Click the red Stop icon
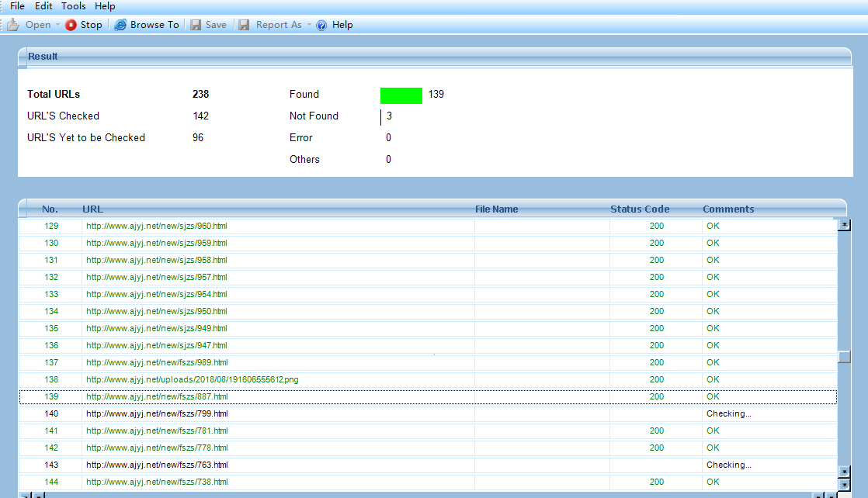868x498 pixels. tap(71, 25)
